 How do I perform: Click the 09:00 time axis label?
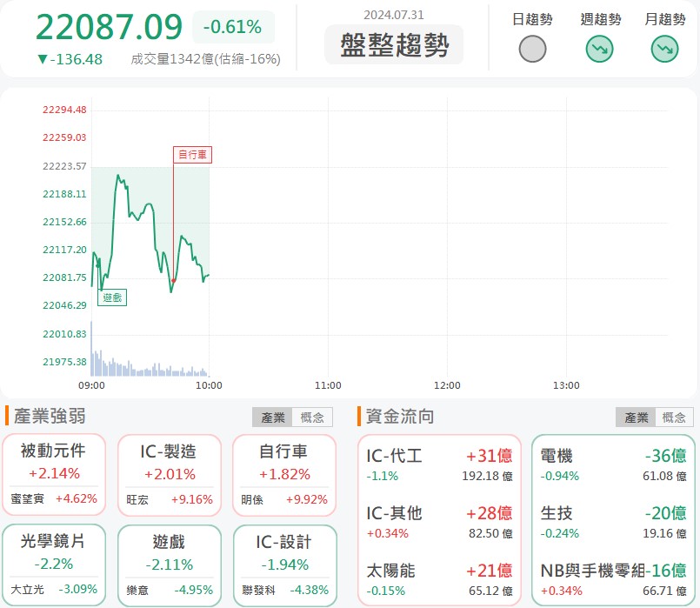click(91, 385)
